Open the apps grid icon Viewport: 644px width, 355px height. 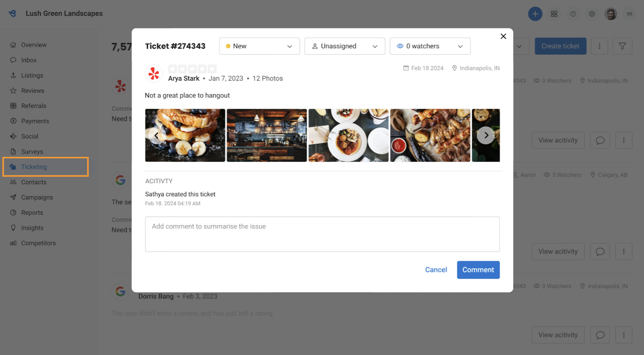[554, 14]
